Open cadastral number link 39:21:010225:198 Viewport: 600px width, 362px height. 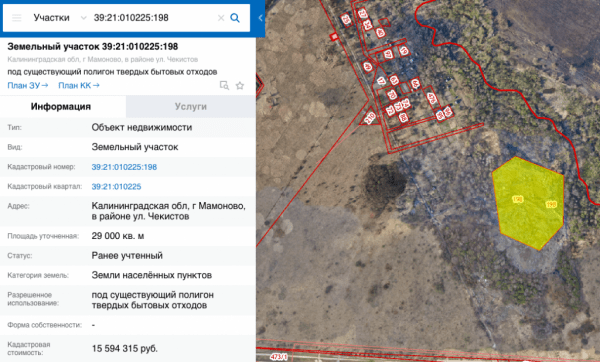click(124, 167)
